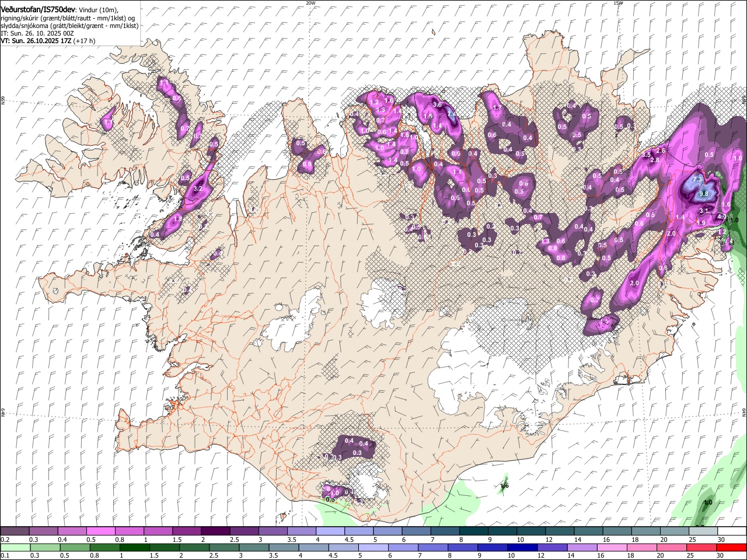The height and width of the screenshot is (560, 747).
Task: Pick the lilac 14 rain scale swatch
Action: 582,548
